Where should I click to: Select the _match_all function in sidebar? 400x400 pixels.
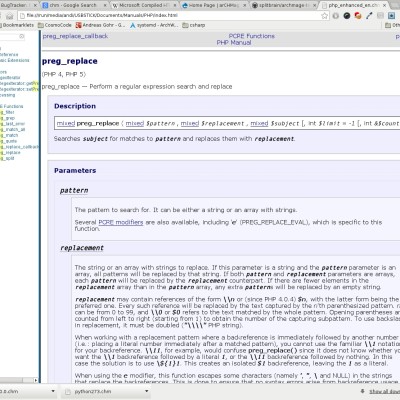tap(13, 129)
